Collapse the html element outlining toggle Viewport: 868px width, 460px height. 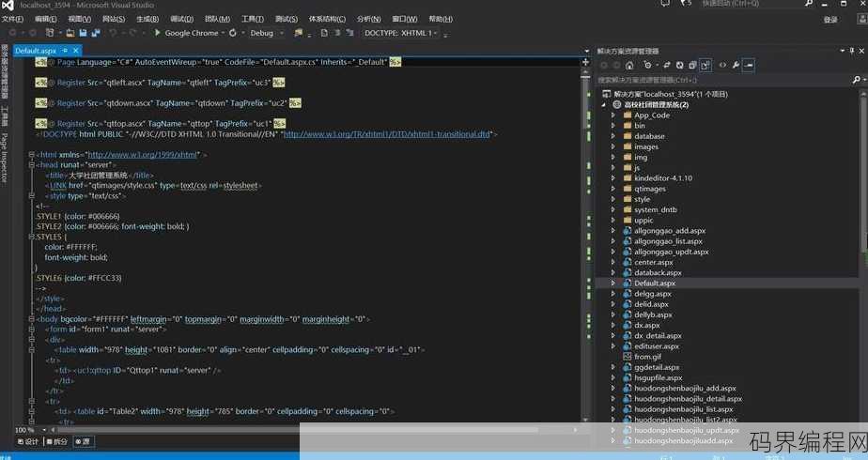[32, 155]
